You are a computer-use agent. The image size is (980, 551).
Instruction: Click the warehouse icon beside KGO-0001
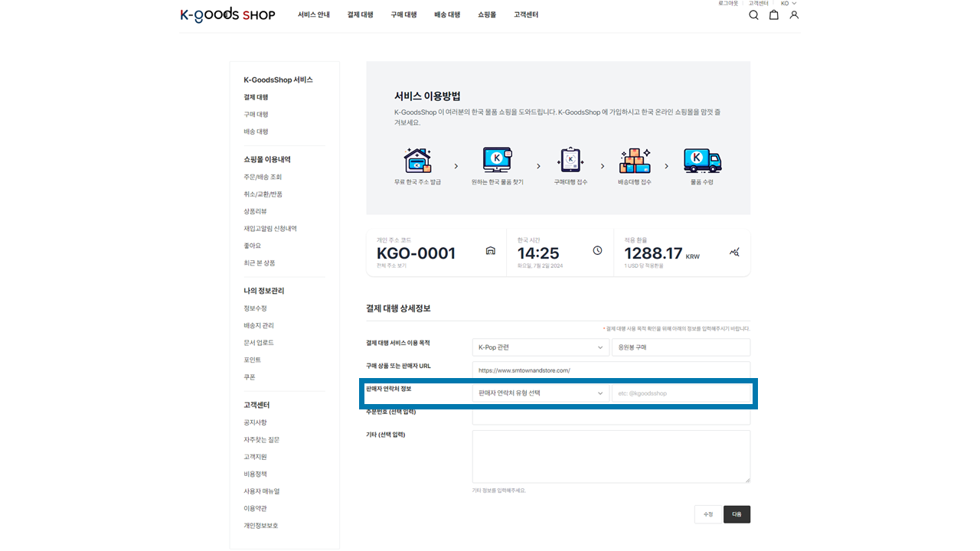(x=491, y=251)
